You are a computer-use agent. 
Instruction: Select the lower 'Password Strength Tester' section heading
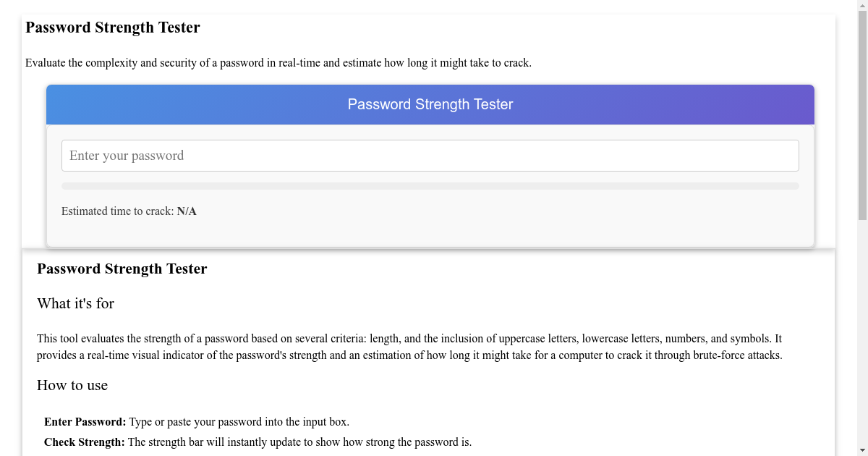[122, 269]
